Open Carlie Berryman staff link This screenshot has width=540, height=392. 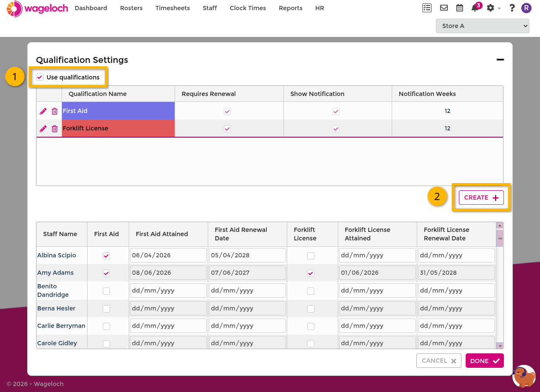(x=61, y=326)
